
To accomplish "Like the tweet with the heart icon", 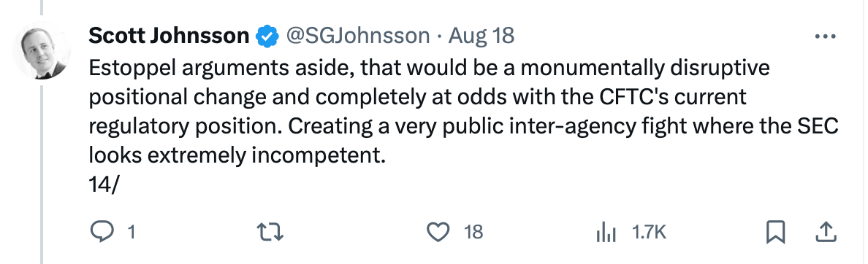I will pos(439,233).
